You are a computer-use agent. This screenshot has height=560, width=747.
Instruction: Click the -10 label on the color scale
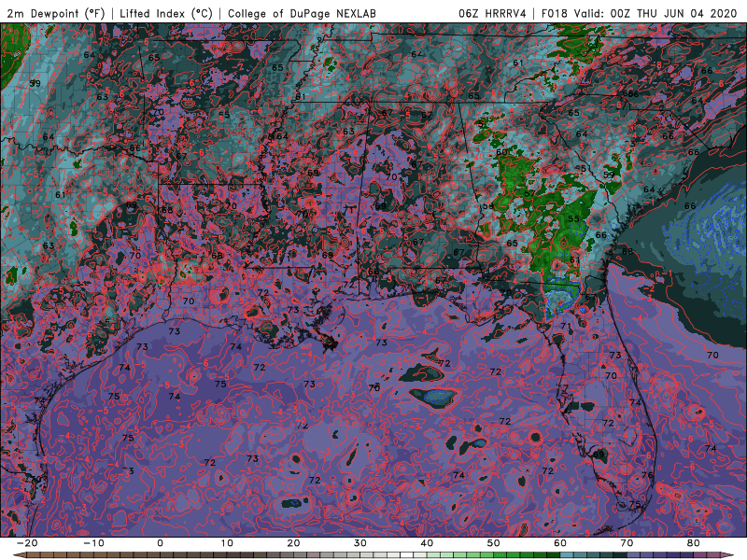93,543
